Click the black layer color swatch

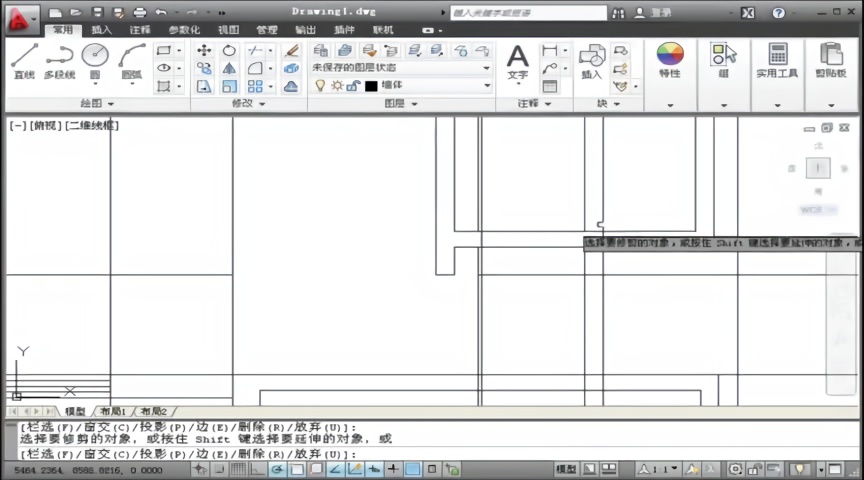(371, 86)
